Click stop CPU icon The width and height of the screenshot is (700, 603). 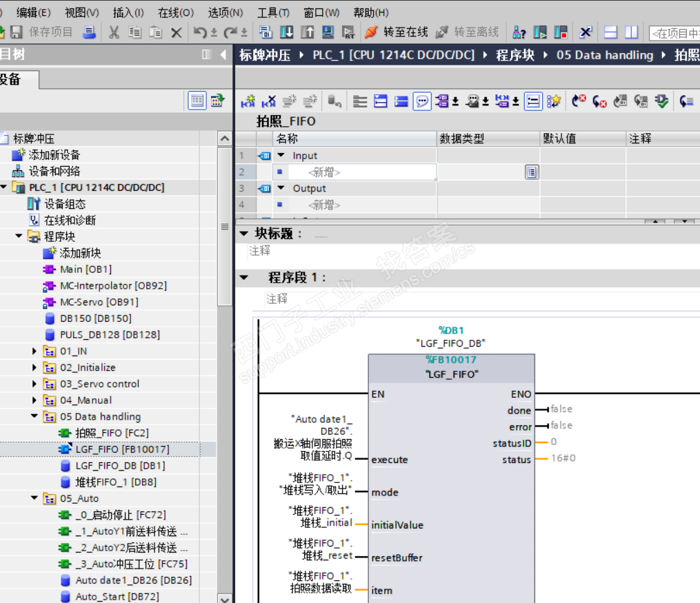561,32
